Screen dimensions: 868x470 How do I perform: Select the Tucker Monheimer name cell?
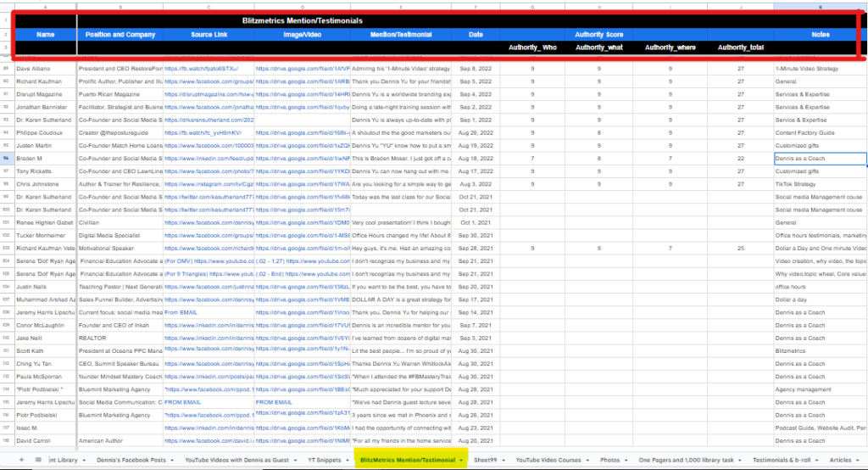(46, 236)
